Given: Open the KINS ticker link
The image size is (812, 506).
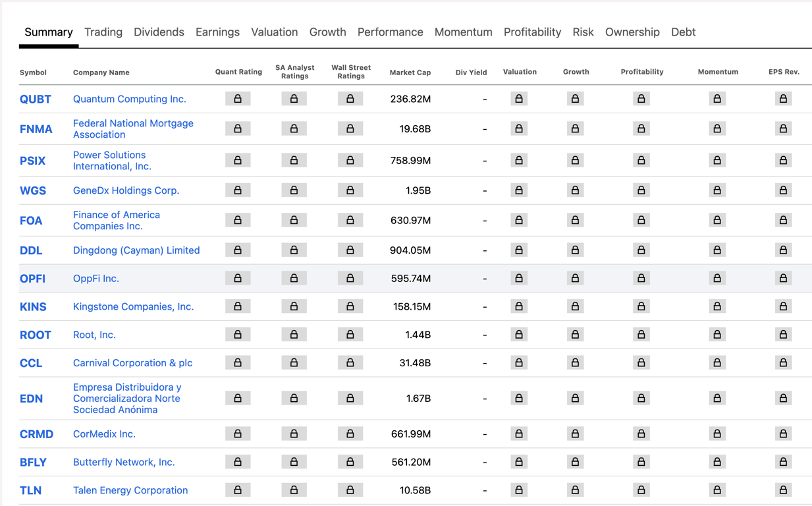Looking at the screenshot, I should [33, 307].
